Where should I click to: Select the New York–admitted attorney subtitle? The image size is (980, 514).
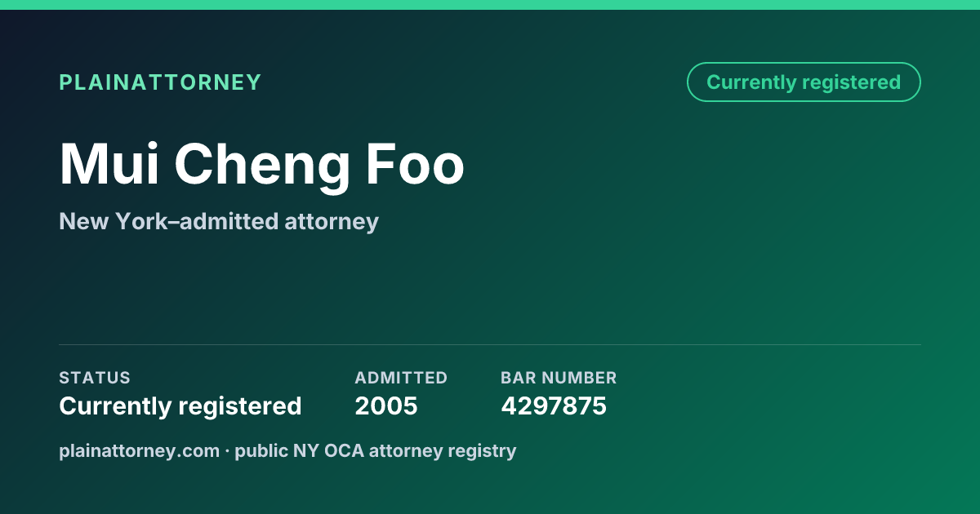coord(219,221)
